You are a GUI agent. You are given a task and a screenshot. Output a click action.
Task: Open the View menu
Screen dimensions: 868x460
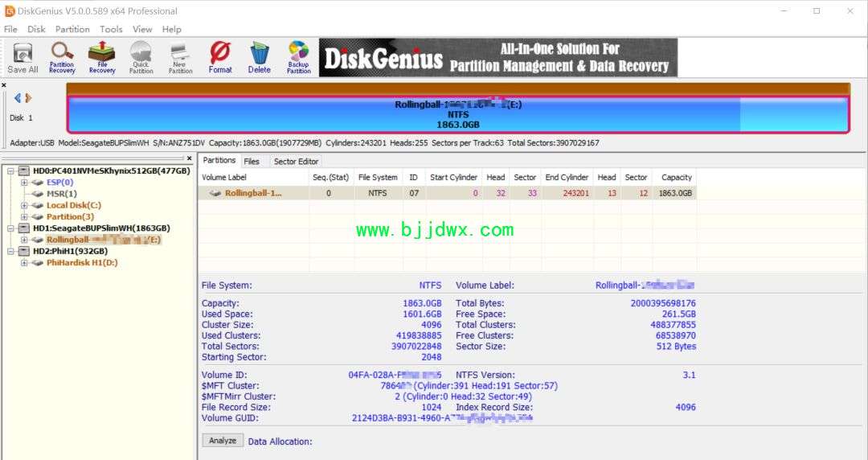pyautogui.click(x=142, y=30)
